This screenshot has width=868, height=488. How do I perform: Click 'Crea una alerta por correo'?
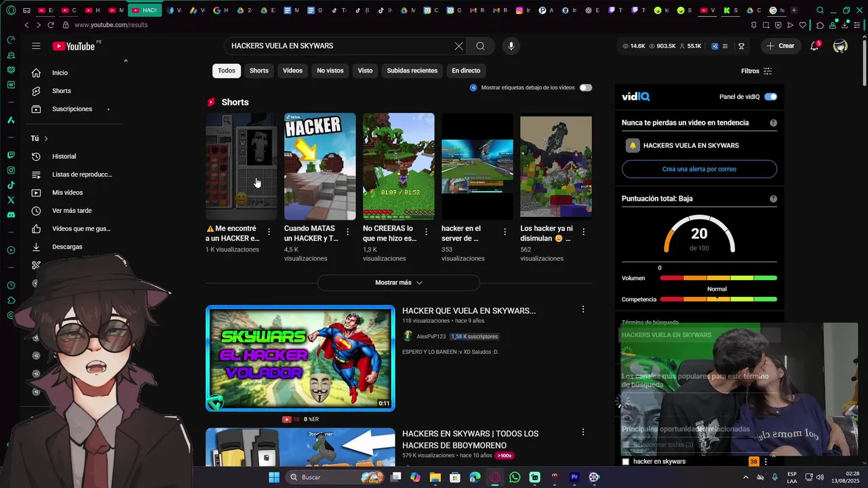699,169
